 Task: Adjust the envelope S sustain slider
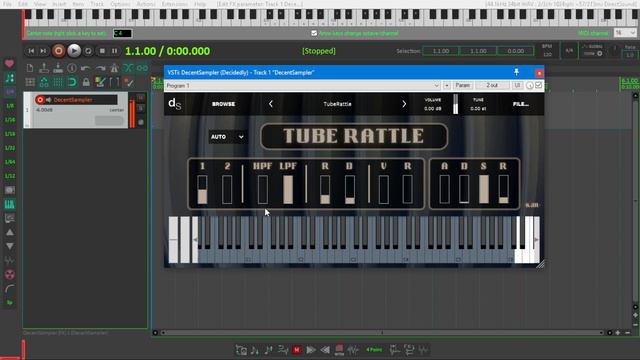point(484,189)
